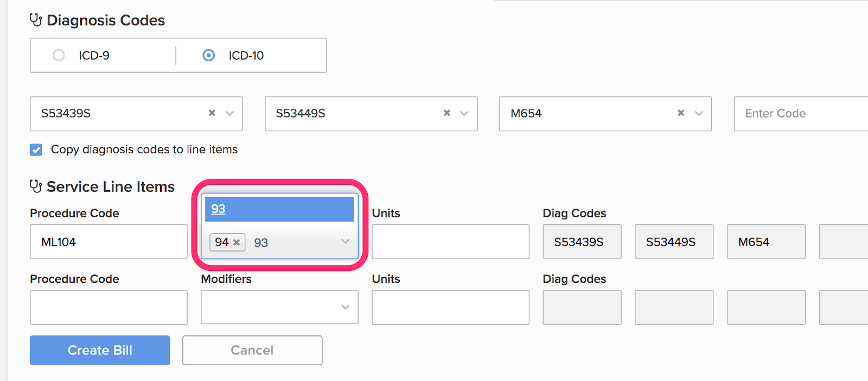Click the Cancel button
Image resolution: width=868 pixels, height=381 pixels.
252,350
